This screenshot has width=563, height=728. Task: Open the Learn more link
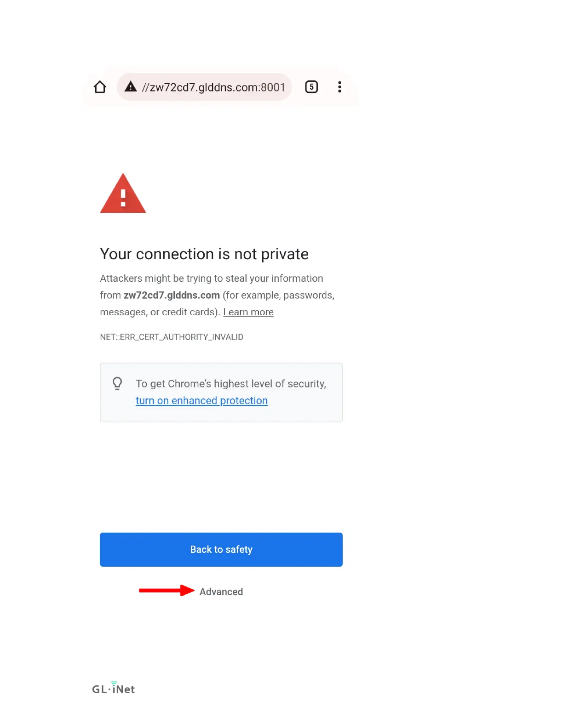[x=248, y=312]
